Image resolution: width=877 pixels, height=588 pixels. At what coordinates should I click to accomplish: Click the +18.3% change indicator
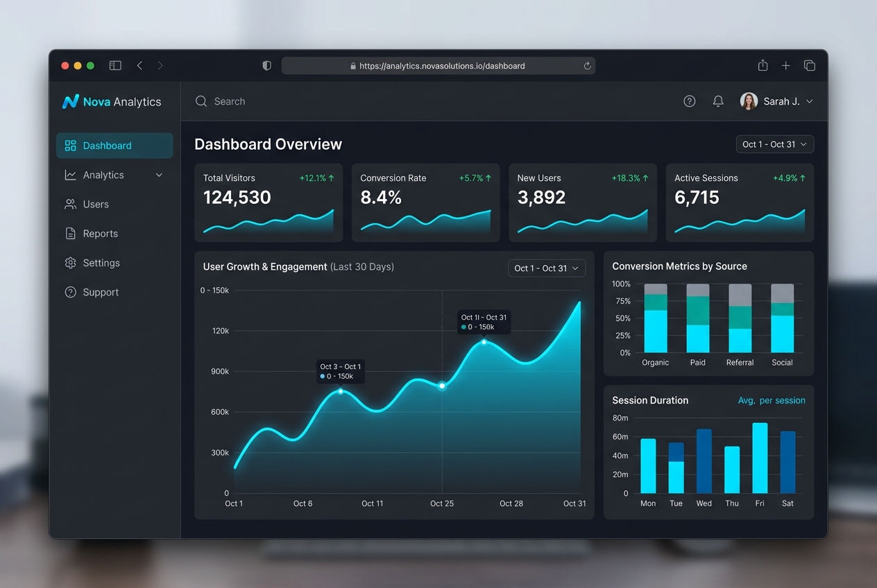pos(630,178)
